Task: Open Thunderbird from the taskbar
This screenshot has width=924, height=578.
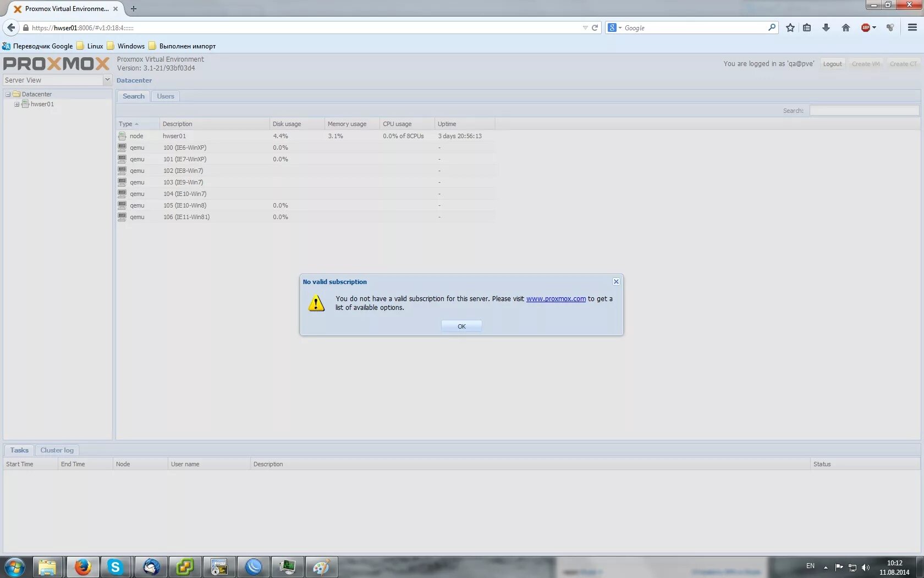Action: (151, 566)
